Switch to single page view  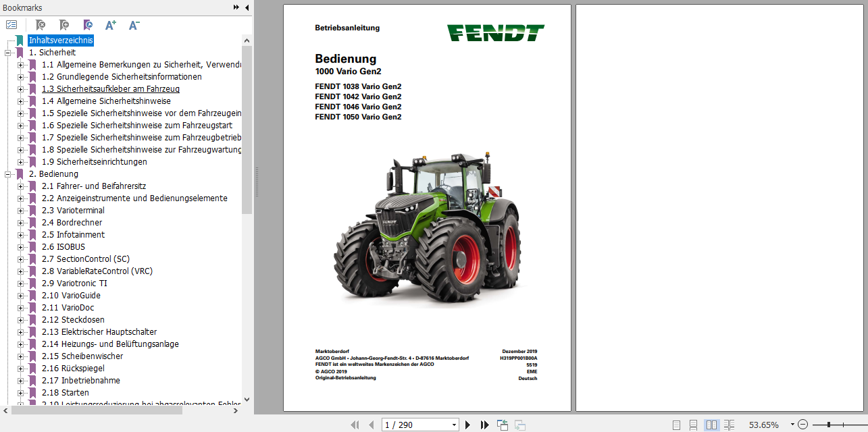point(677,425)
